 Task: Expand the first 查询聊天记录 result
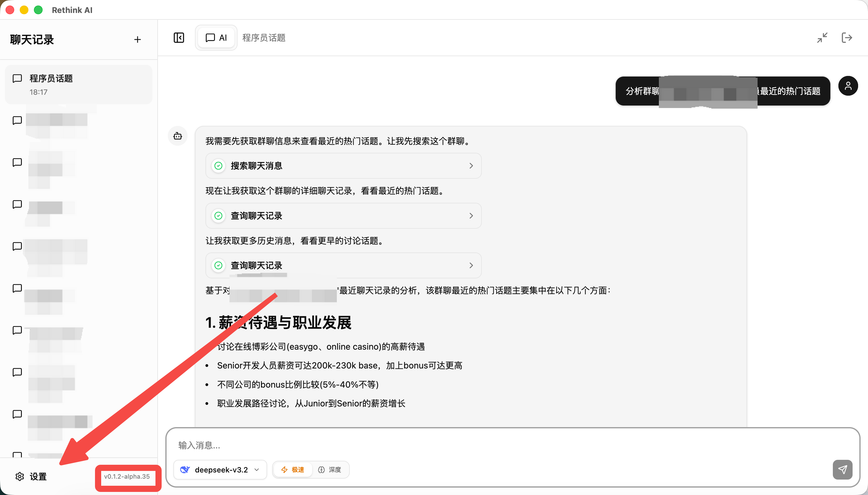343,215
